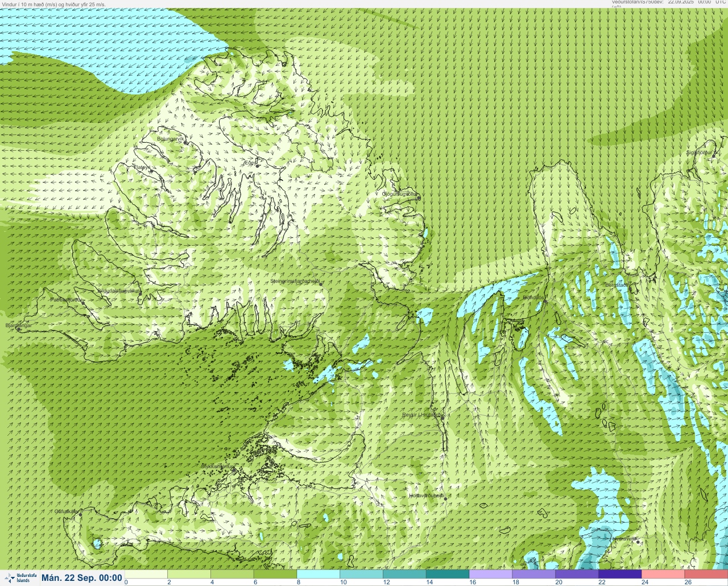728x586 pixels.
Task: Click the legend value 24
Action: pyautogui.click(x=645, y=582)
